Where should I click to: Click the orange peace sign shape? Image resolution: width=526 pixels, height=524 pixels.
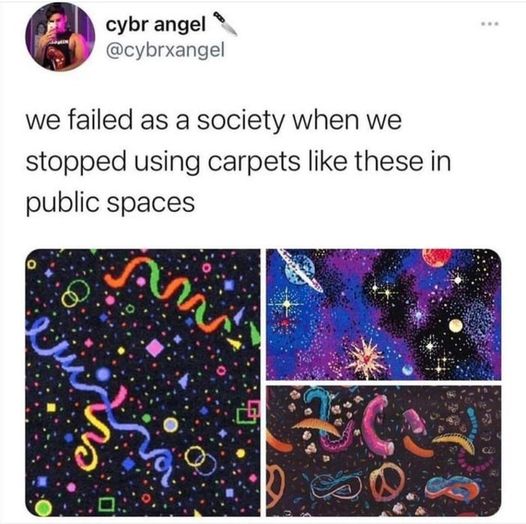click(x=386, y=481)
